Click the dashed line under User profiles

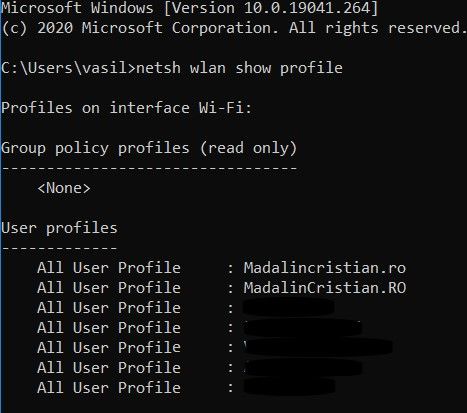[59, 248]
